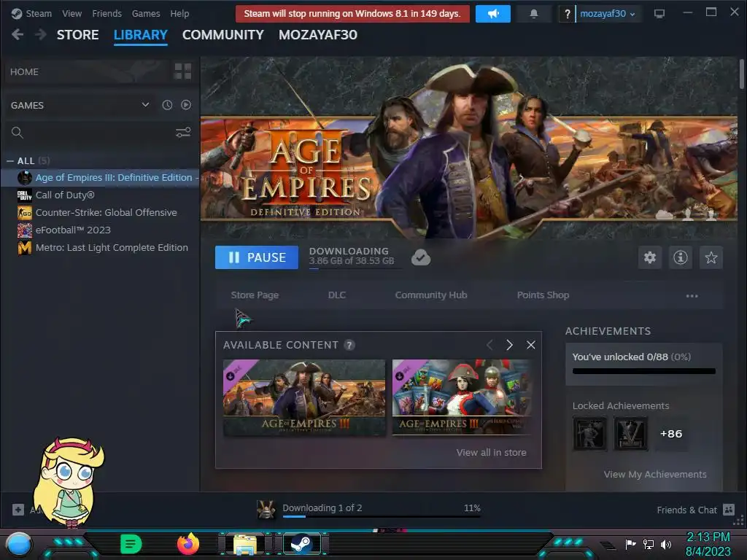The image size is (747, 560).
Task: Open the View menu
Action: click(72, 13)
